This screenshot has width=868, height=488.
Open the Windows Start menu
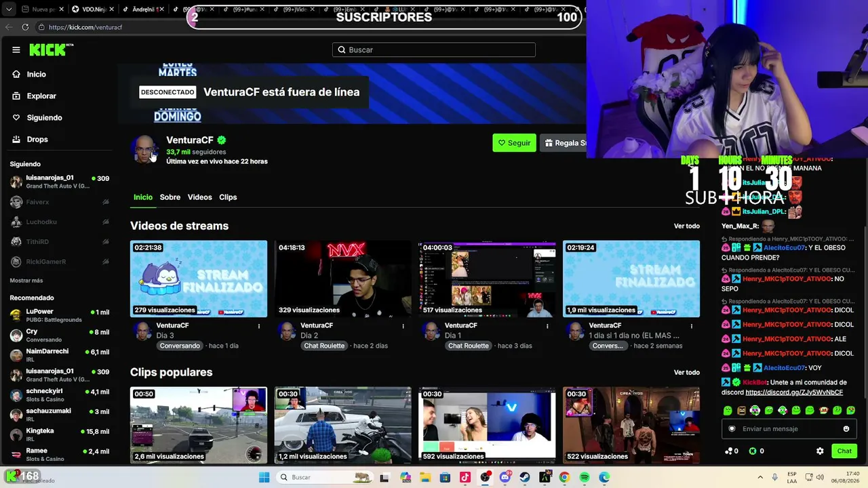point(264,477)
